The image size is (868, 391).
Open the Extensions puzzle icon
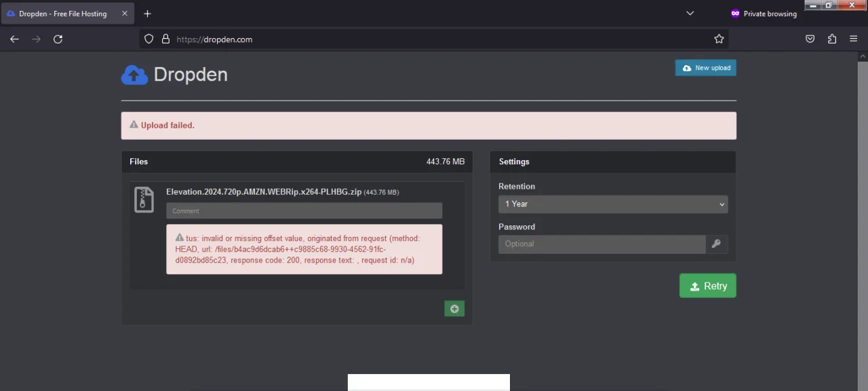click(832, 39)
